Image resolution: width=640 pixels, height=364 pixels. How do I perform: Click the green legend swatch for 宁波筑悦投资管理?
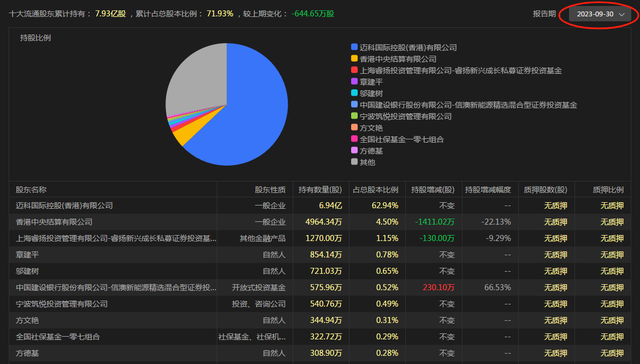click(x=354, y=116)
